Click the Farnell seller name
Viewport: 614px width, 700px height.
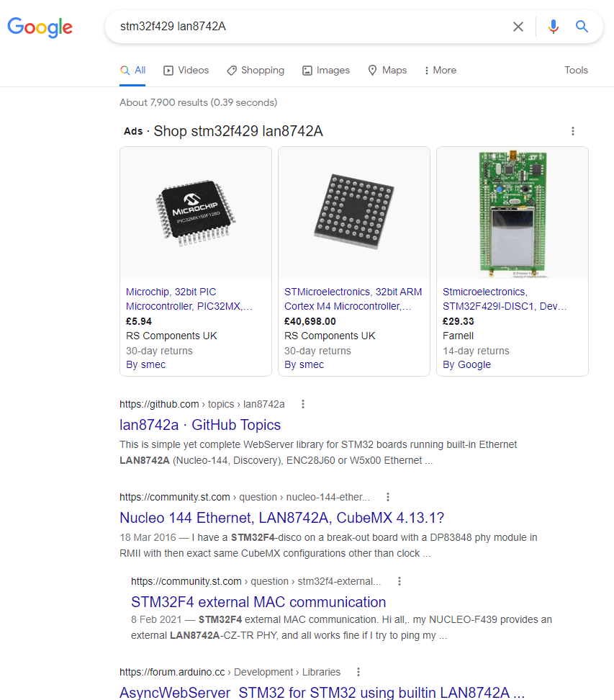pyautogui.click(x=459, y=336)
